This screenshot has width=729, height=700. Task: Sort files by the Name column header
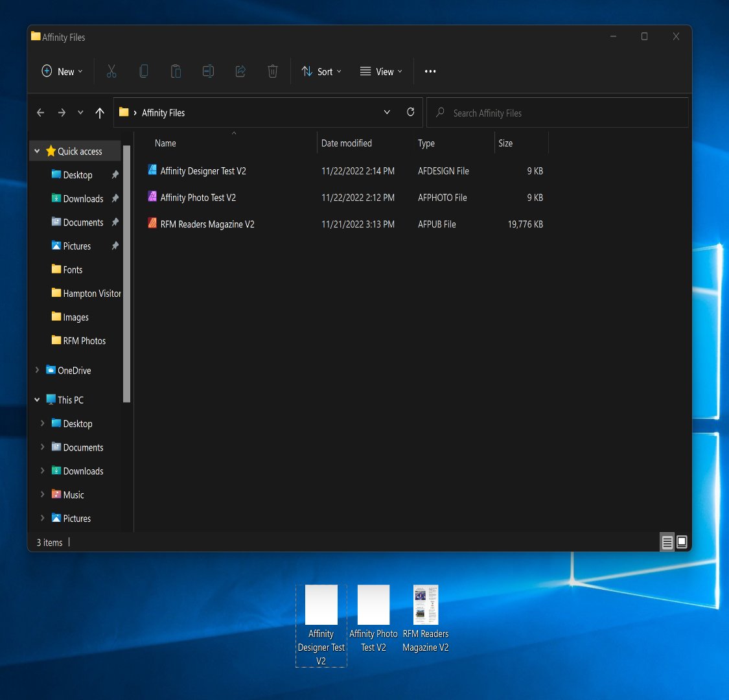pos(165,143)
